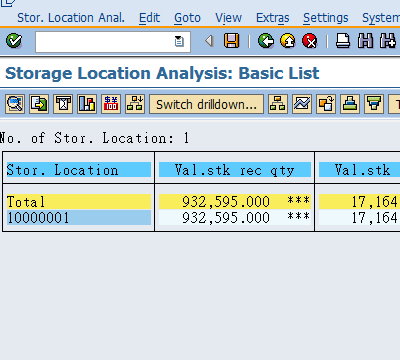The image size is (400, 360).
Task: Click the Save floppy disk icon
Action: (x=231, y=41)
